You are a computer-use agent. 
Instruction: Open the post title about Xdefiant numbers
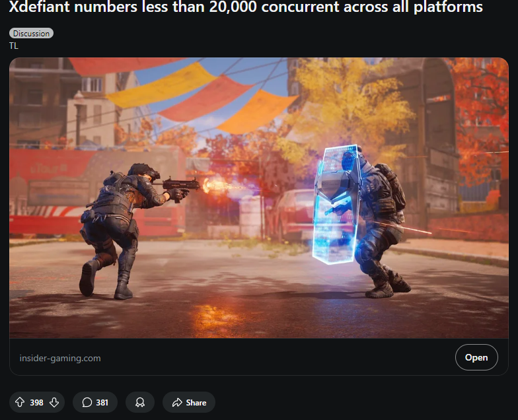tap(246, 7)
